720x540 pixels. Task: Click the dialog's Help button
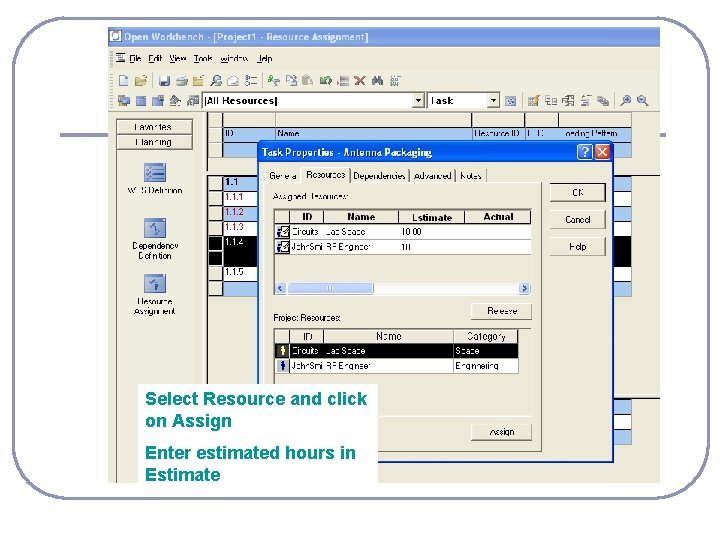[x=578, y=247]
